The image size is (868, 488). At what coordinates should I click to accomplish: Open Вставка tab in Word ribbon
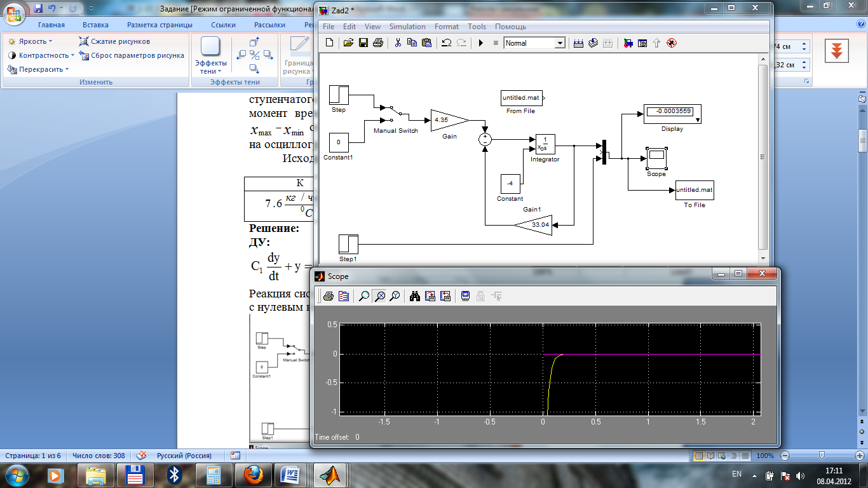[x=95, y=25]
